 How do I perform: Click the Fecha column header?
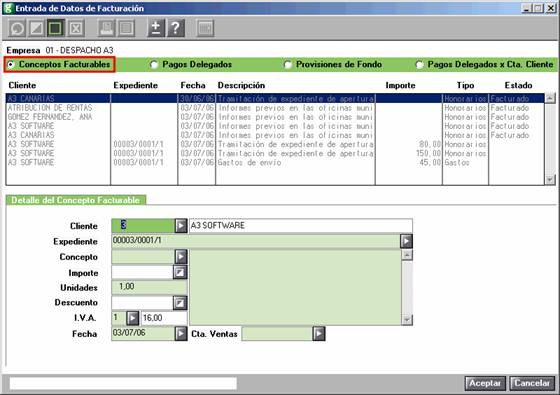click(x=193, y=85)
